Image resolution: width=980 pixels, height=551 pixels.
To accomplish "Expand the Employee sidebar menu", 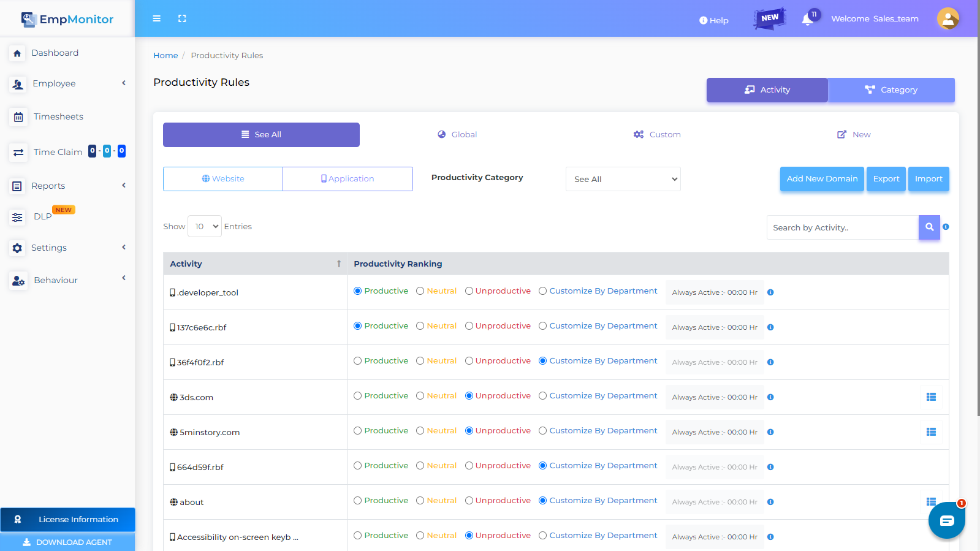I will 67,83.
